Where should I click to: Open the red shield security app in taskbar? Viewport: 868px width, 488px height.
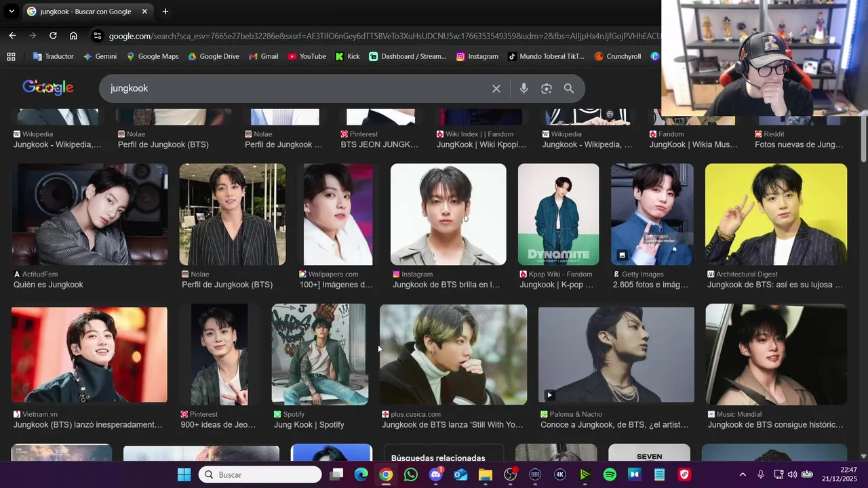click(684, 474)
